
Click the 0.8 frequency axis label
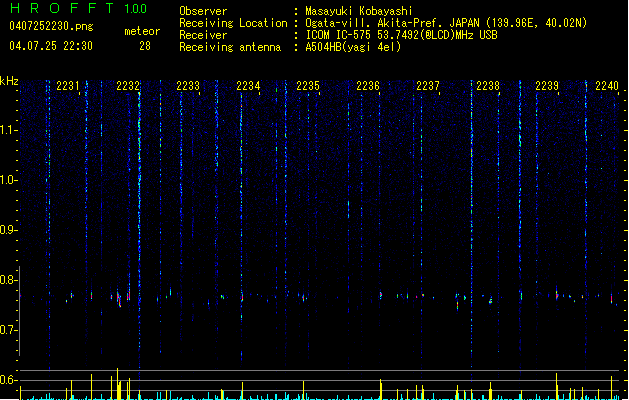8,280
